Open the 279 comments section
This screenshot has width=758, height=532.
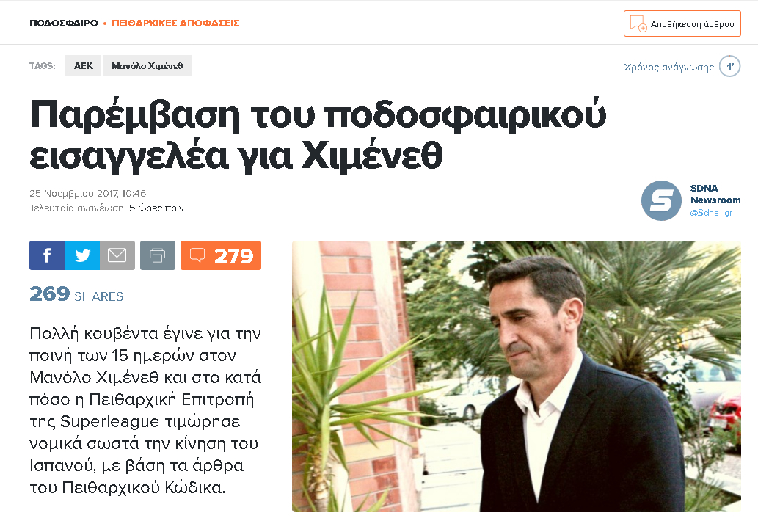[221, 255]
